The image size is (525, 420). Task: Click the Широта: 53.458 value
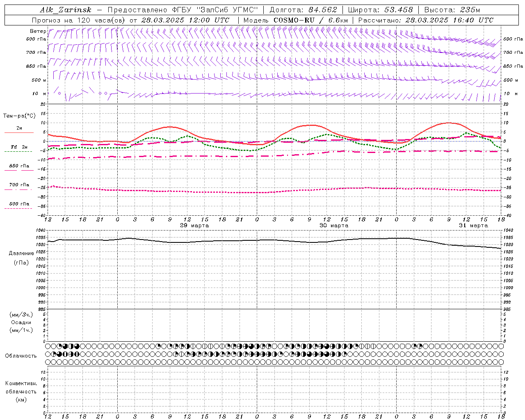380,10
